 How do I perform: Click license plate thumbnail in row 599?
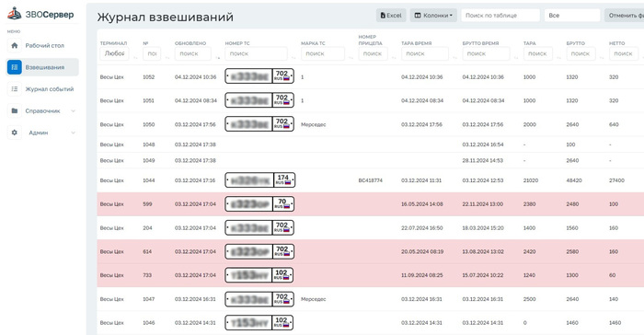259,204
